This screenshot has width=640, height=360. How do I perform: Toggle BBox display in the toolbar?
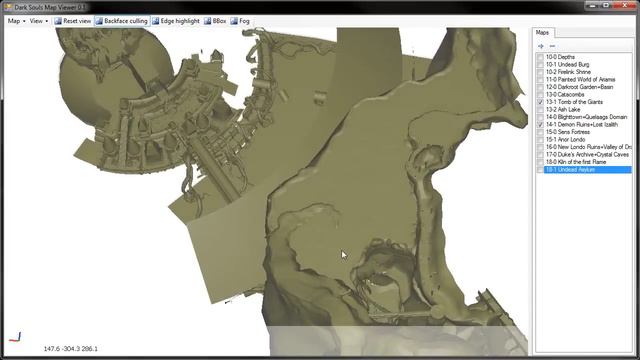tap(215, 21)
